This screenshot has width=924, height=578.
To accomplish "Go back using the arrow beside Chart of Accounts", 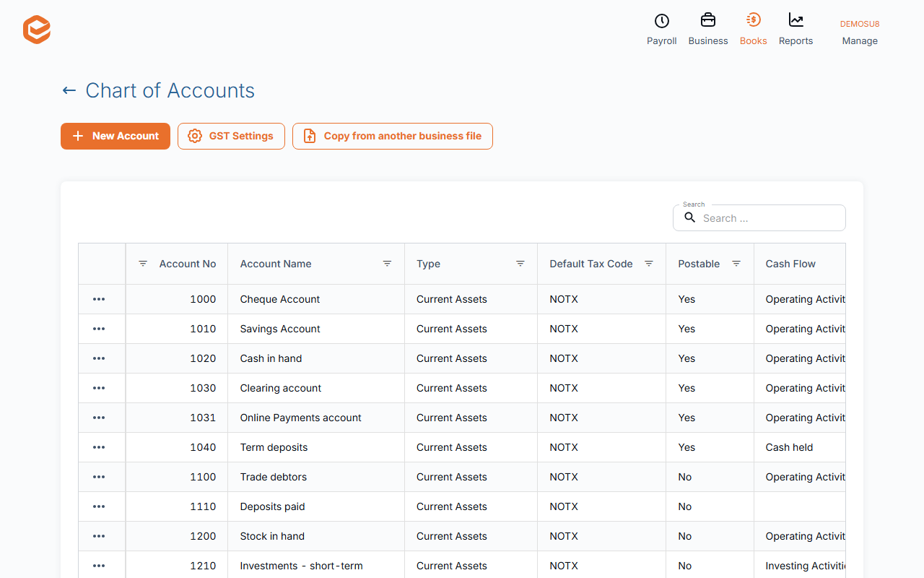I will click(69, 90).
